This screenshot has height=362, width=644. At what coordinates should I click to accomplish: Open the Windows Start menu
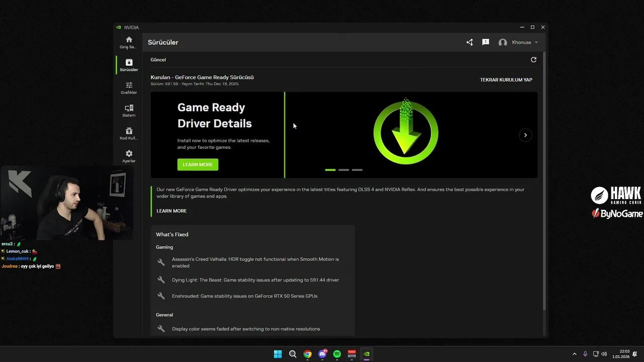tap(278, 354)
